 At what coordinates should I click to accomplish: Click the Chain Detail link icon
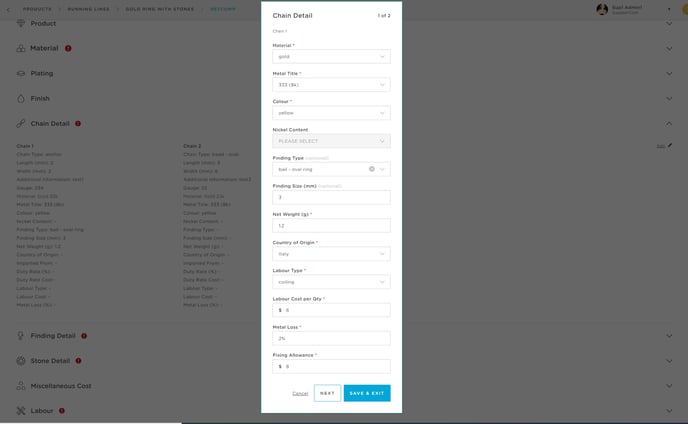(x=21, y=123)
